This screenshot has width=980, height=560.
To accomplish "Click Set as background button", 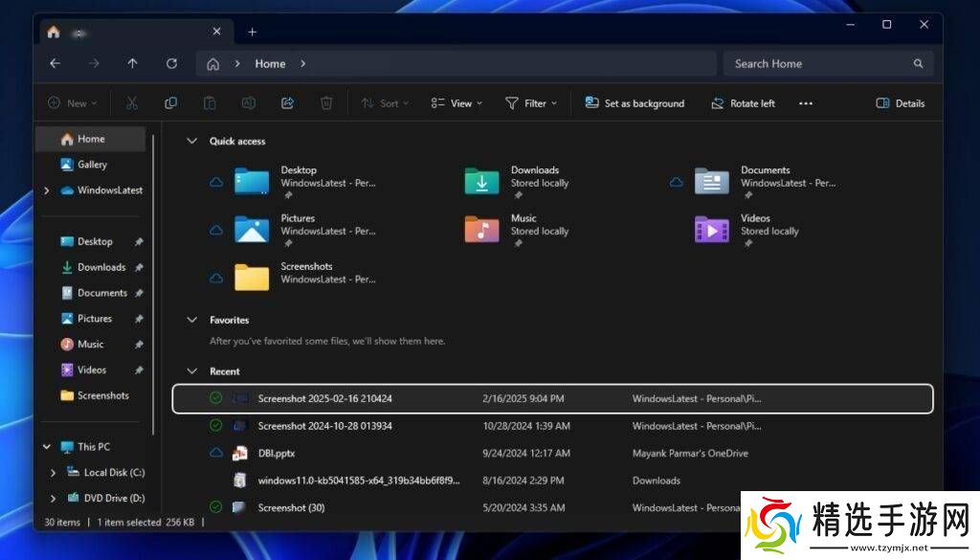I will tap(635, 103).
